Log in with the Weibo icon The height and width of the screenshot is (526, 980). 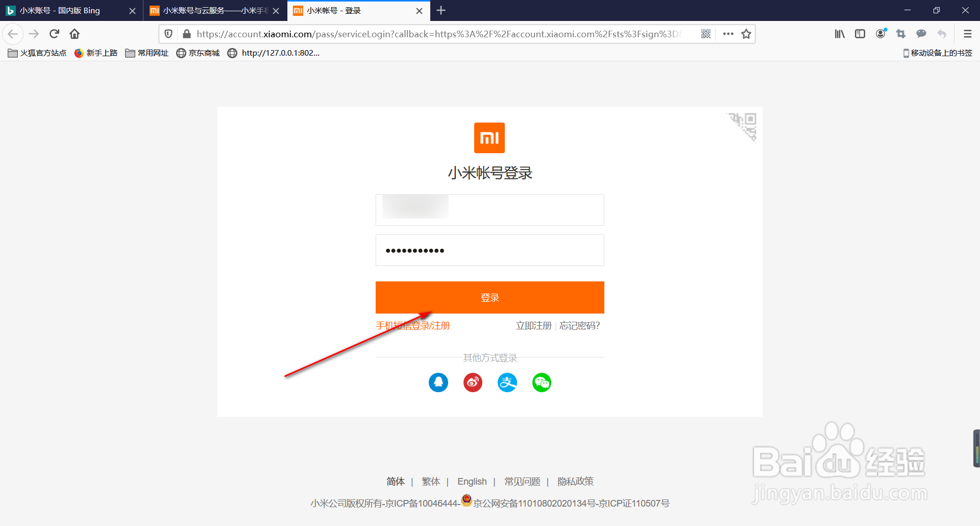coord(473,382)
